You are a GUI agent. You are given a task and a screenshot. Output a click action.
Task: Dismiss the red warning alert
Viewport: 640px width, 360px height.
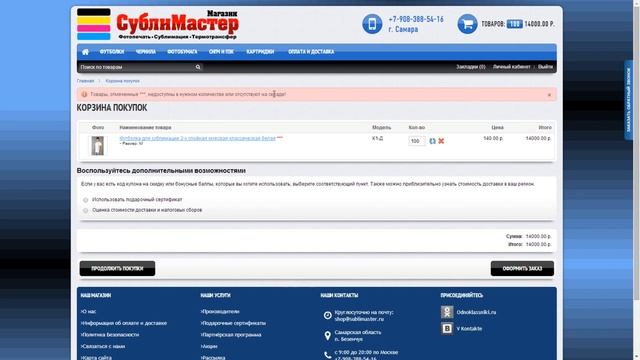(549, 95)
